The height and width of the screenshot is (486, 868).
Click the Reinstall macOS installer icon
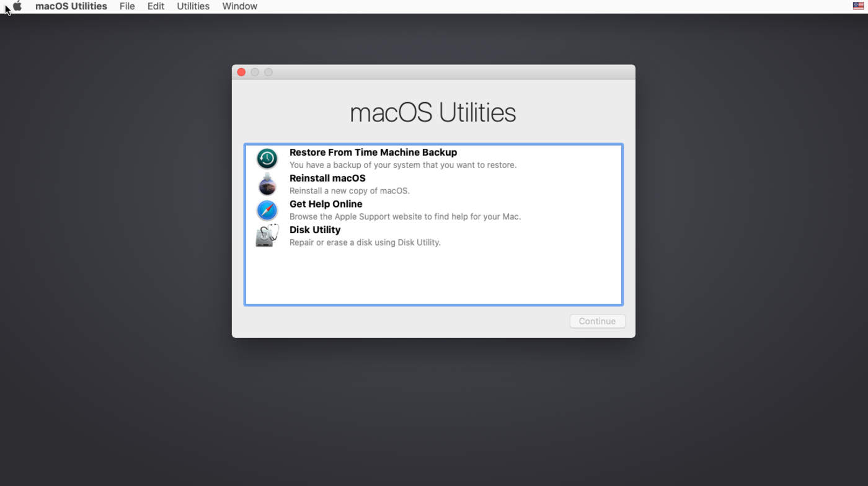(x=267, y=184)
